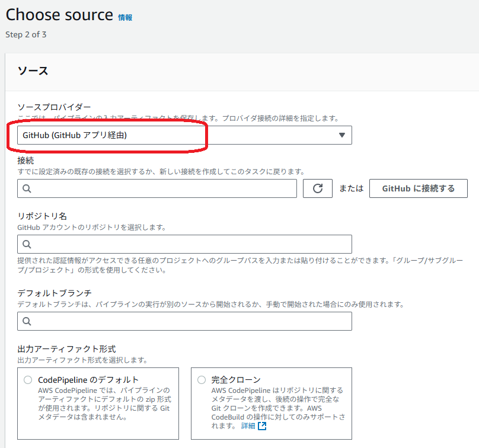Click the magnifier icon in リポジトリ名 field

(27, 244)
